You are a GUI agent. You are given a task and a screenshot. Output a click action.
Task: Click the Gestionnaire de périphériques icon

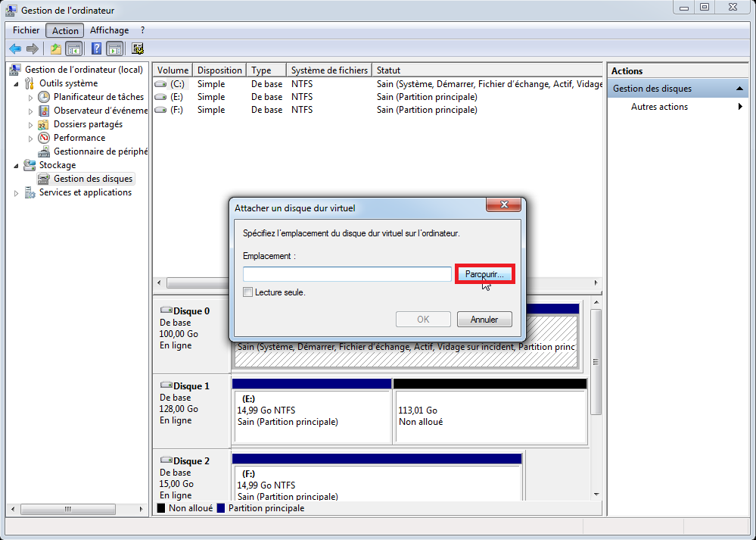coord(44,151)
